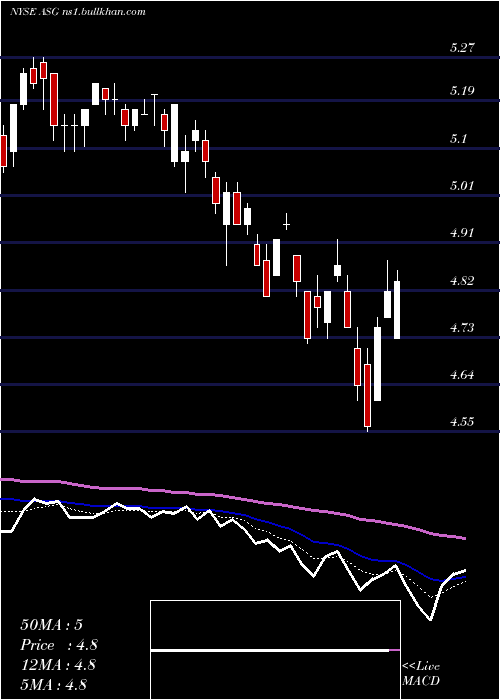The image size is (500, 700).
Task: Click the 4.64 price axis label
Action: click(462, 375)
